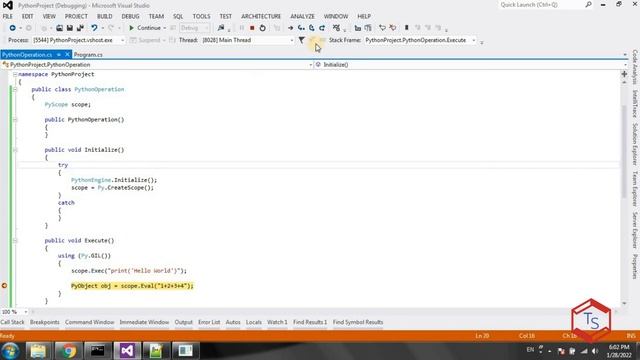Open the Watch 1 tab

point(277,322)
